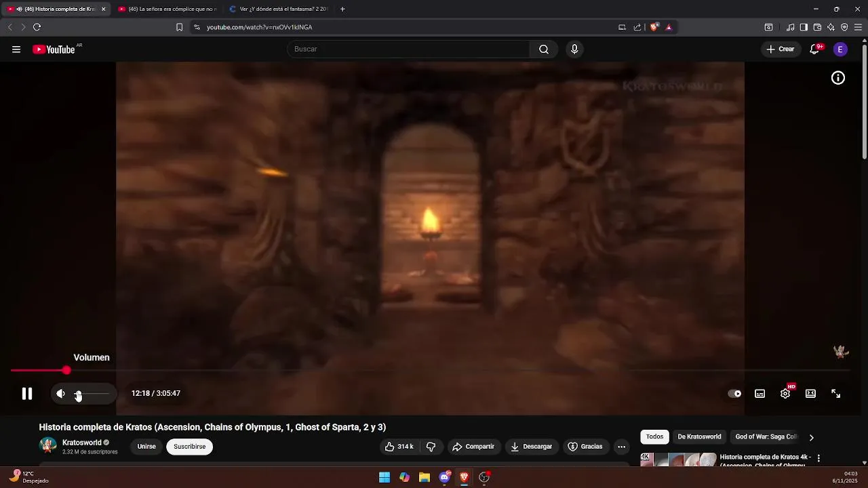Viewport: 868px width, 488px height.
Task: Open the Brave Wallet icon
Action: coord(817,27)
